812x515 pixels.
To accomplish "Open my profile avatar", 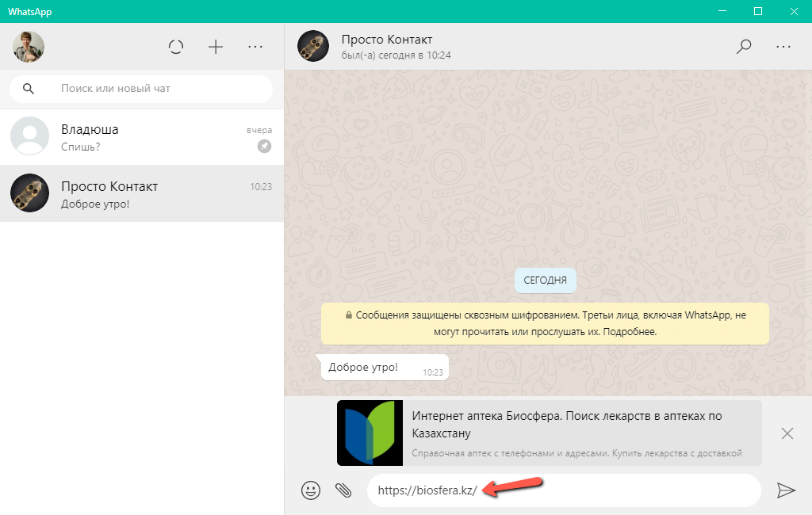I will [29, 47].
